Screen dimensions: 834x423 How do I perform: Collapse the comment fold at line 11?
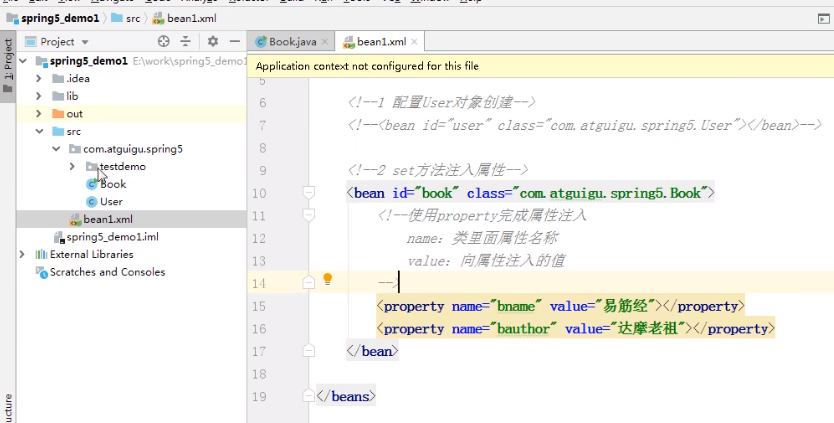coord(308,214)
